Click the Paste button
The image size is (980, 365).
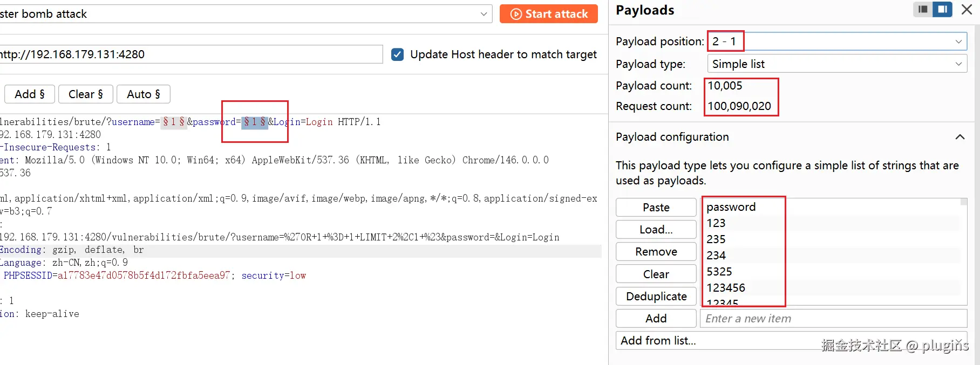click(x=656, y=208)
